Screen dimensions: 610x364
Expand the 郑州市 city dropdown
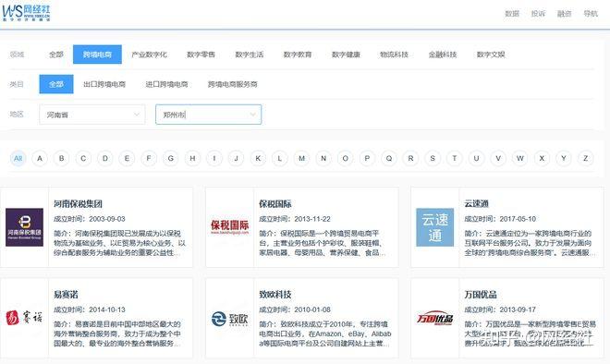point(209,115)
